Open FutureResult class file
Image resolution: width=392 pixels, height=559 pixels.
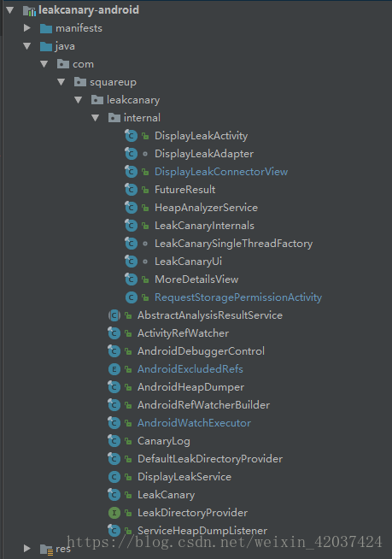pos(185,190)
